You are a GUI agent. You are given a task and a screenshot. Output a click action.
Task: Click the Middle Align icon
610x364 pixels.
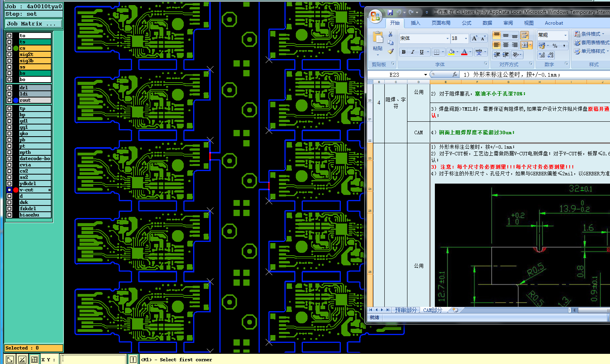click(x=506, y=36)
